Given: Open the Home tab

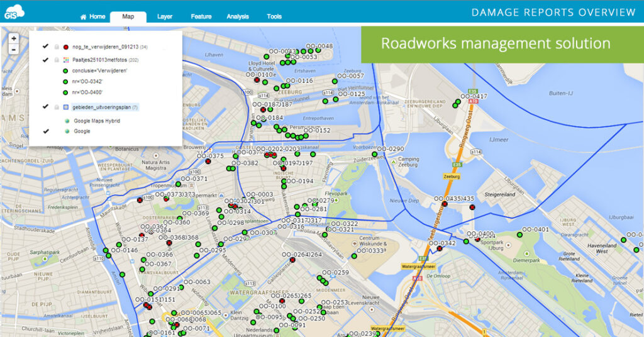Looking at the screenshot, I should [x=93, y=17].
